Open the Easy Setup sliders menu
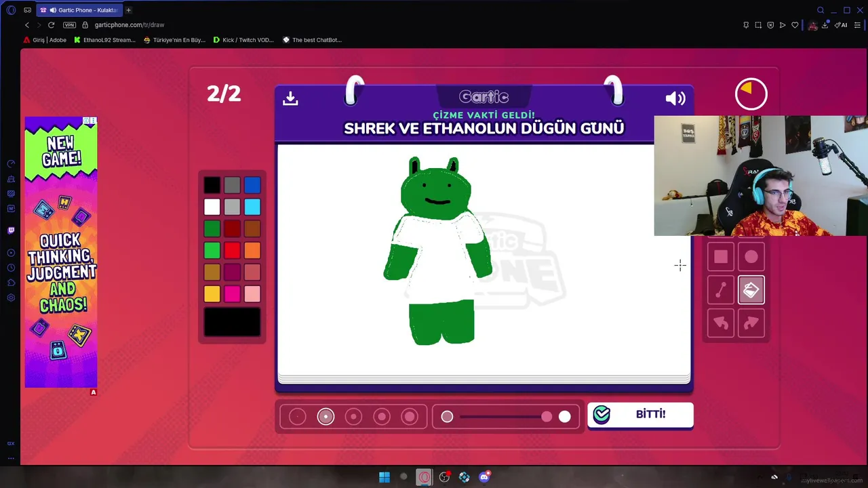868x488 pixels. click(857, 25)
